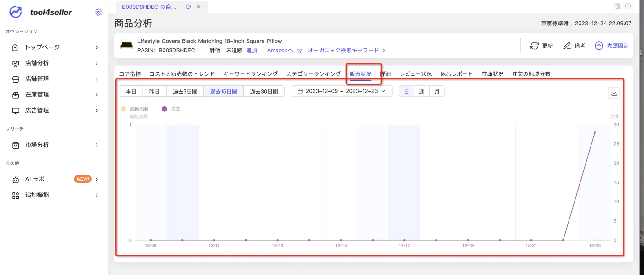
Task: Expand the 追加機能 menu chevron
Action: [x=97, y=195]
